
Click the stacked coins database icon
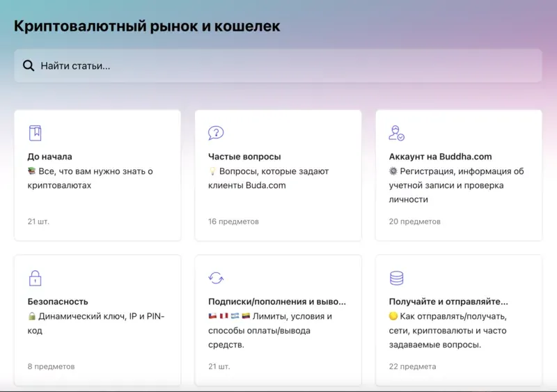[396, 278]
